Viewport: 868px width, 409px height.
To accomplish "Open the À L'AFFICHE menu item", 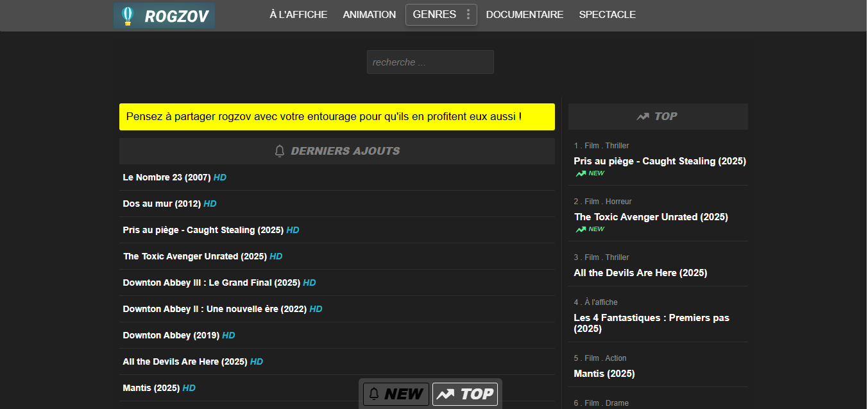I will (298, 15).
